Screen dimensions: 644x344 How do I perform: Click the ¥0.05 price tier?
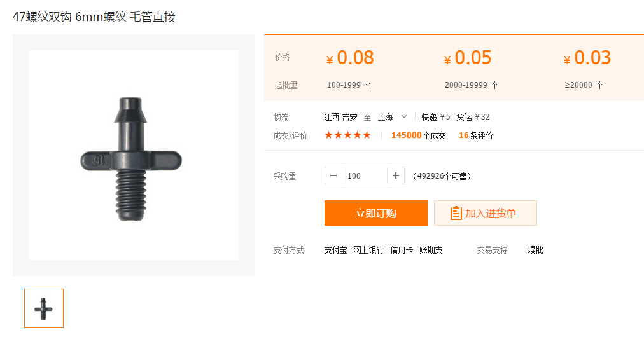(x=468, y=58)
